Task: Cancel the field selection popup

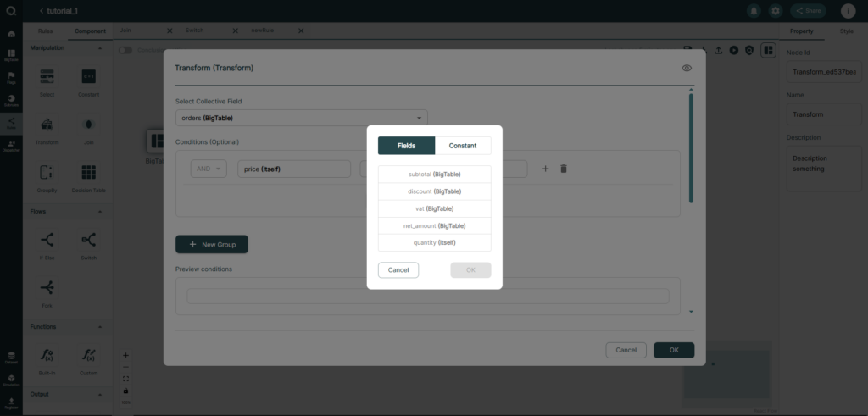Action: (x=398, y=270)
